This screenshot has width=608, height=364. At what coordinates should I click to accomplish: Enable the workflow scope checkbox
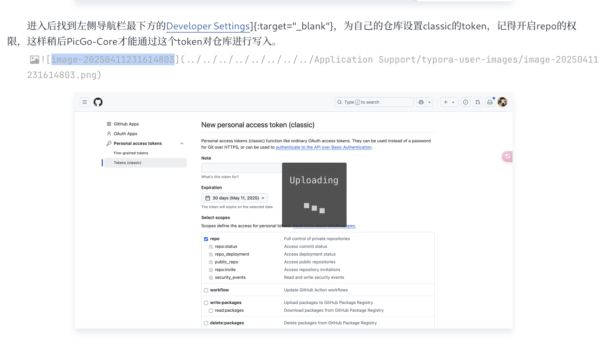point(206,290)
